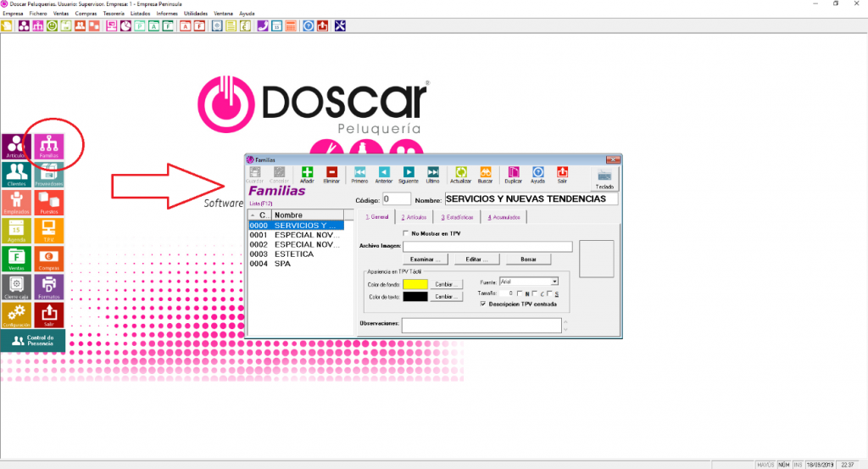
Task: Click the Archivo Imagen input field
Action: pos(487,246)
